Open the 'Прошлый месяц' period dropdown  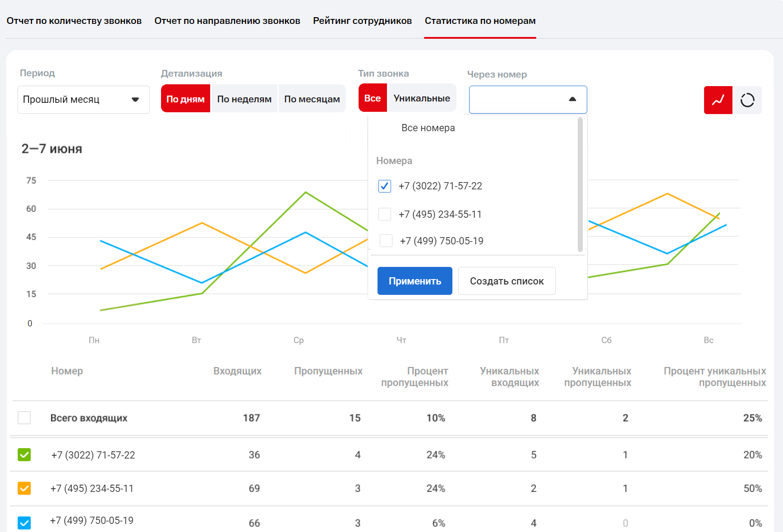pos(83,100)
